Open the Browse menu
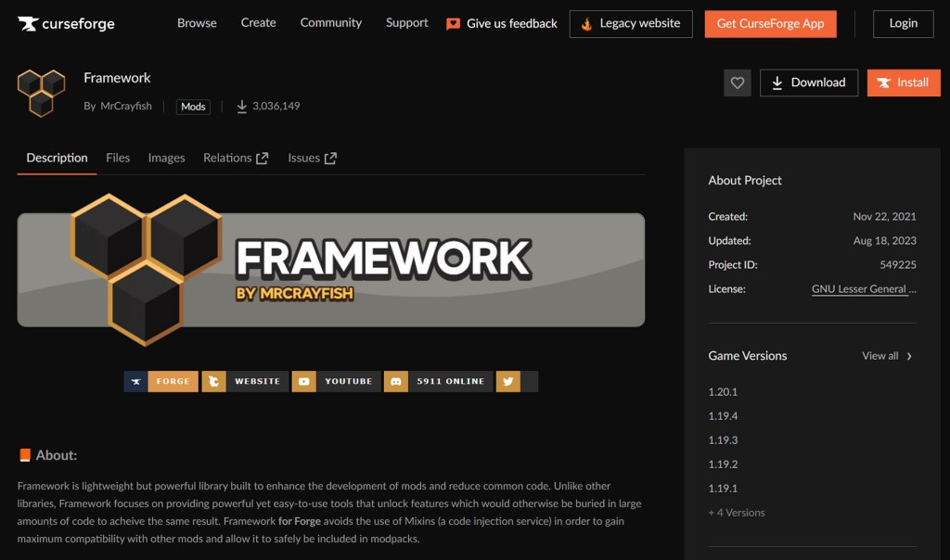Viewport: 950px width, 560px height. tap(197, 23)
